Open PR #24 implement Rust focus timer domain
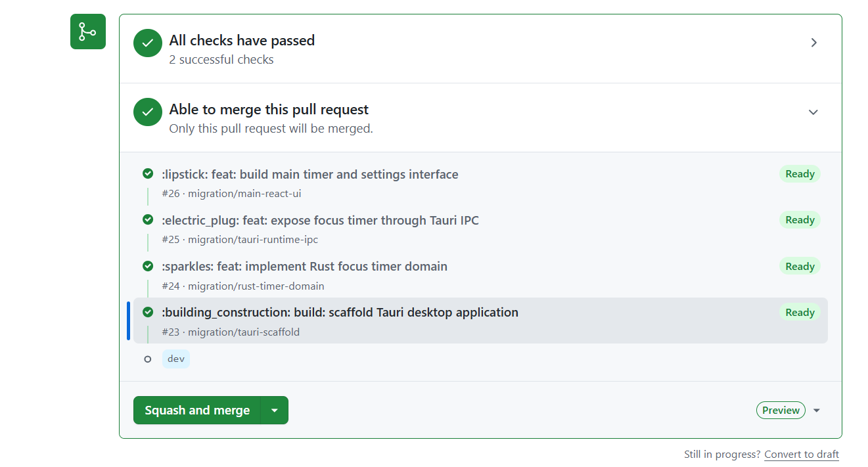This screenshot has height=467, width=868. (x=304, y=267)
